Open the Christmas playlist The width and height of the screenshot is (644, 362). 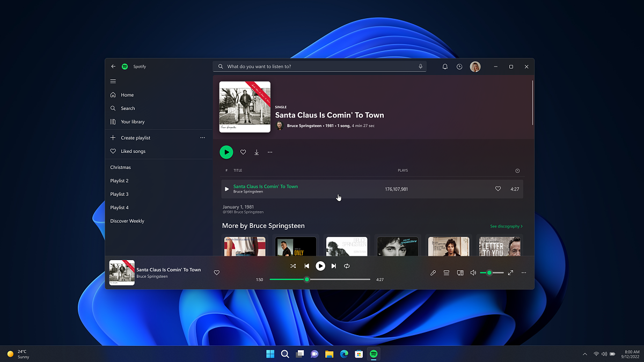coord(121,167)
